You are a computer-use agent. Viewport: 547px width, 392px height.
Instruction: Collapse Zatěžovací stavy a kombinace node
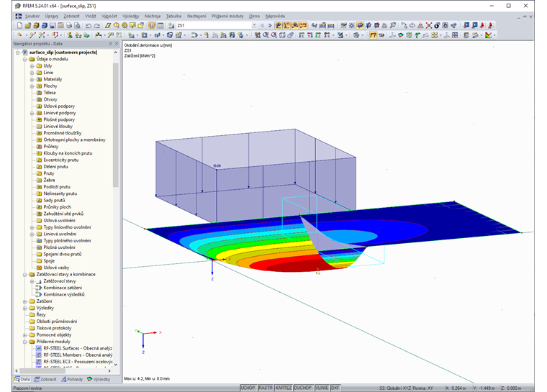point(24,275)
